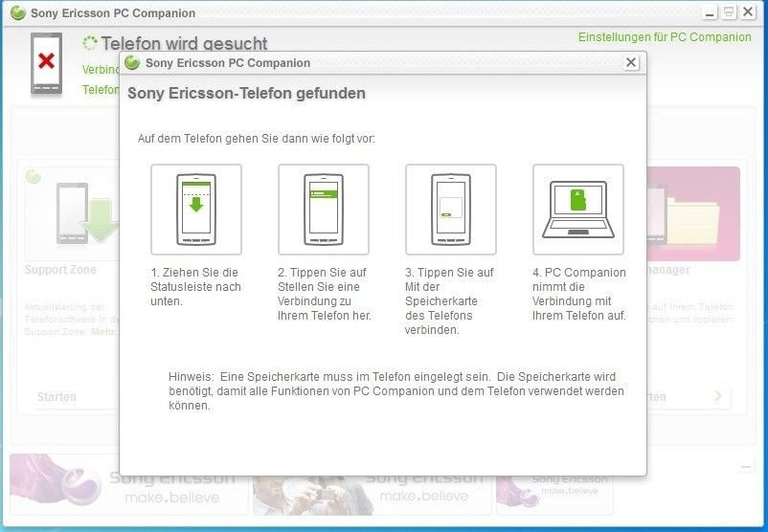Click the Sony Ericsson logo in main title bar
Image resolution: width=768 pixels, height=532 pixels.
click(x=18, y=12)
